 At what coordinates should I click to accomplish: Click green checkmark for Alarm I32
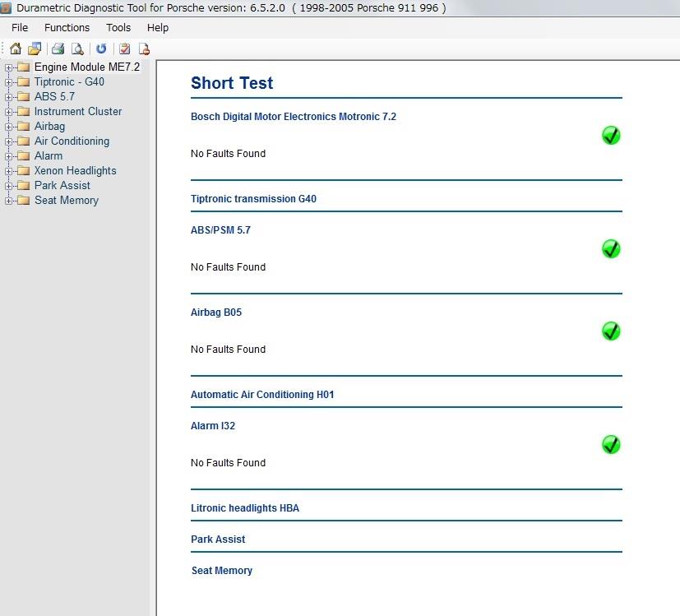611,445
